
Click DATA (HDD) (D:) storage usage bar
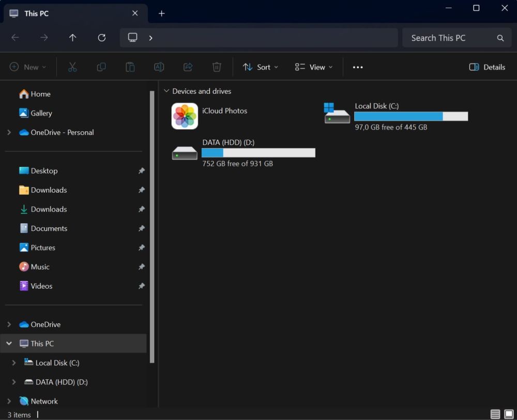point(258,152)
